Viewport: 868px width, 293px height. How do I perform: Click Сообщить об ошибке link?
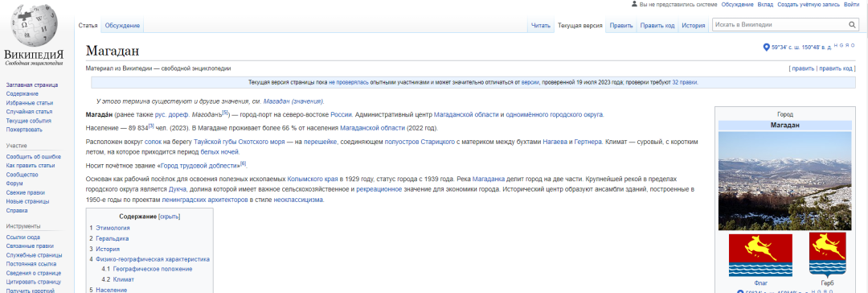click(x=33, y=156)
